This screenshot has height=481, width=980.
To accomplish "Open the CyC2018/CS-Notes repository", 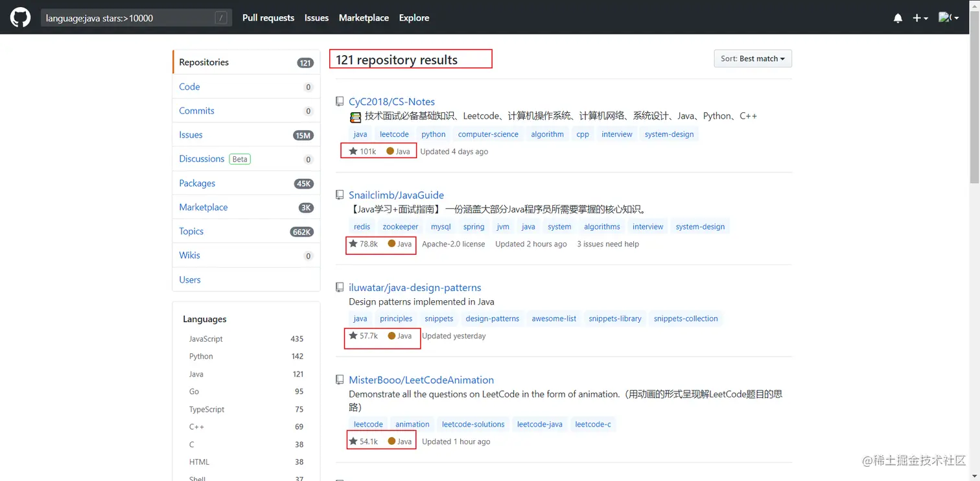I will pos(391,102).
